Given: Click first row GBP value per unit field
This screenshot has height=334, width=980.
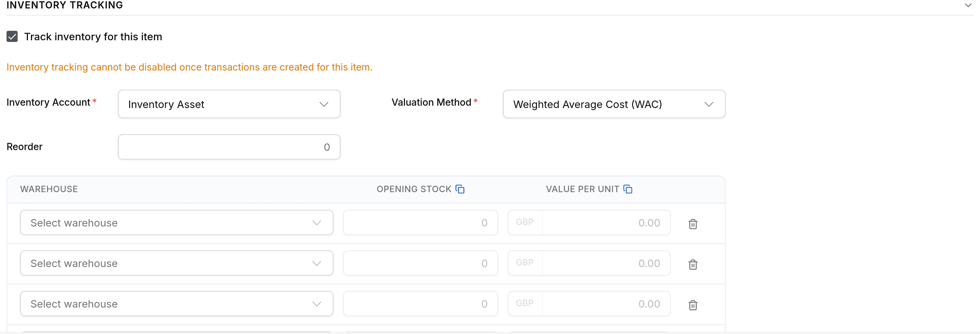Looking at the screenshot, I should pos(589,223).
